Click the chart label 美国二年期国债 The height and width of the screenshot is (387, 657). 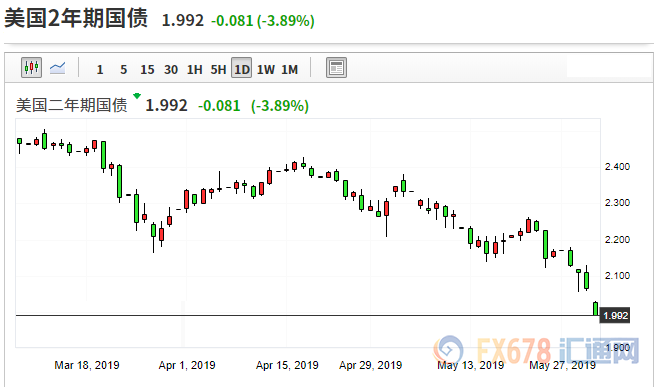point(72,105)
